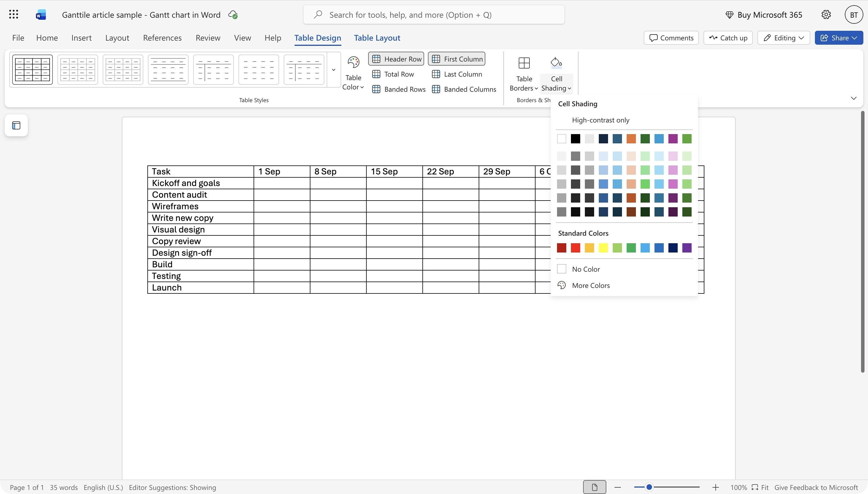
Task: Toggle the Last Column option
Action: point(457,74)
